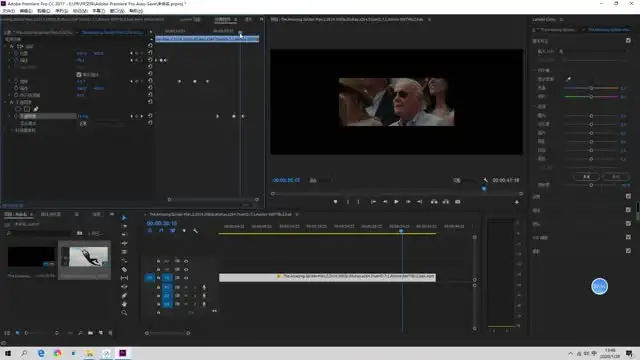Choose the free draw bezier mask pen
This screenshot has height=360, width=640.
tap(36, 109)
